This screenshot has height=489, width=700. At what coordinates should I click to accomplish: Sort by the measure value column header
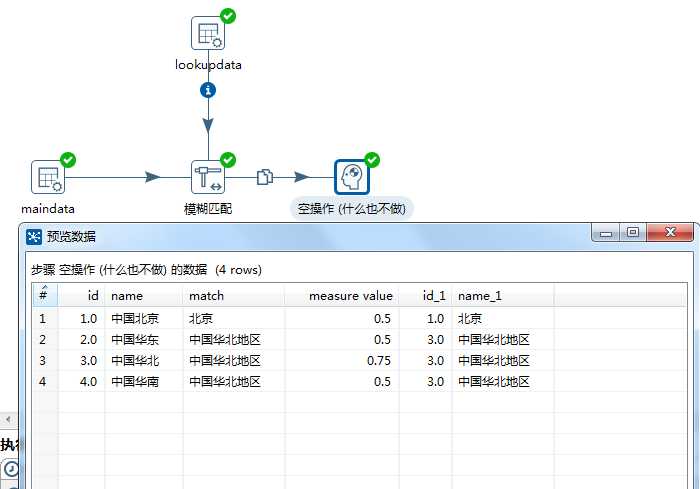pos(342,295)
